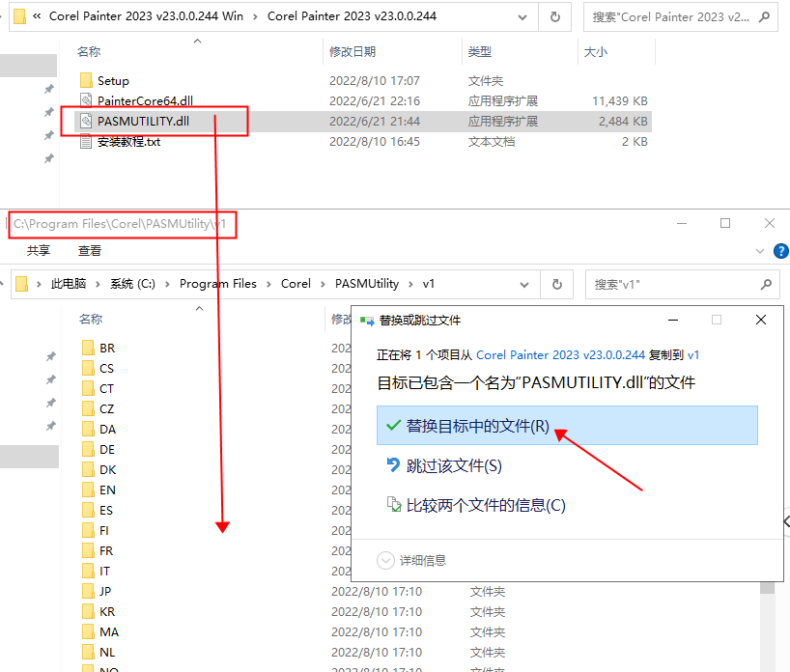Choose 替换目标中的文件(R) option
This screenshot has width=790, height=672.
point(477,426)
